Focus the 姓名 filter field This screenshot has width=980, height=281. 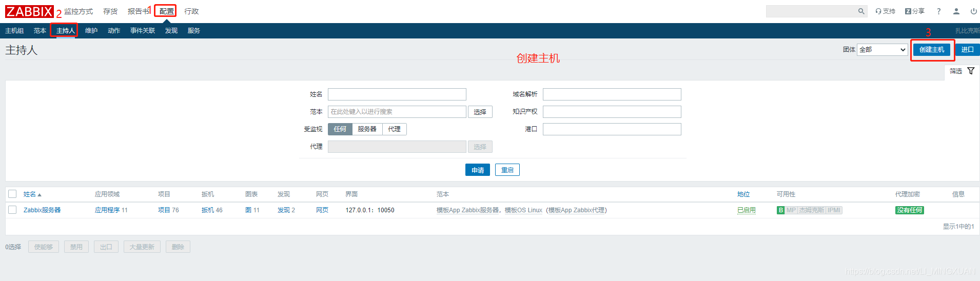397,94
